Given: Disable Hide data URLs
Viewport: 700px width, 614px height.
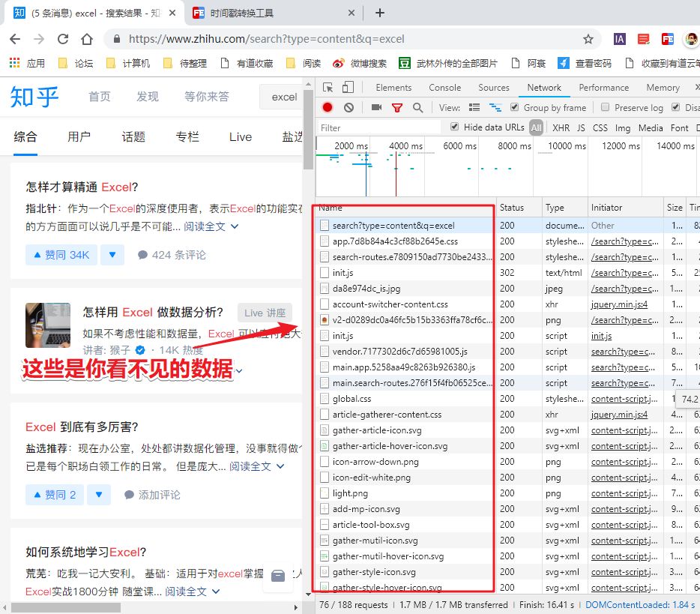Looking at the screenshot, I should [454, 127].
